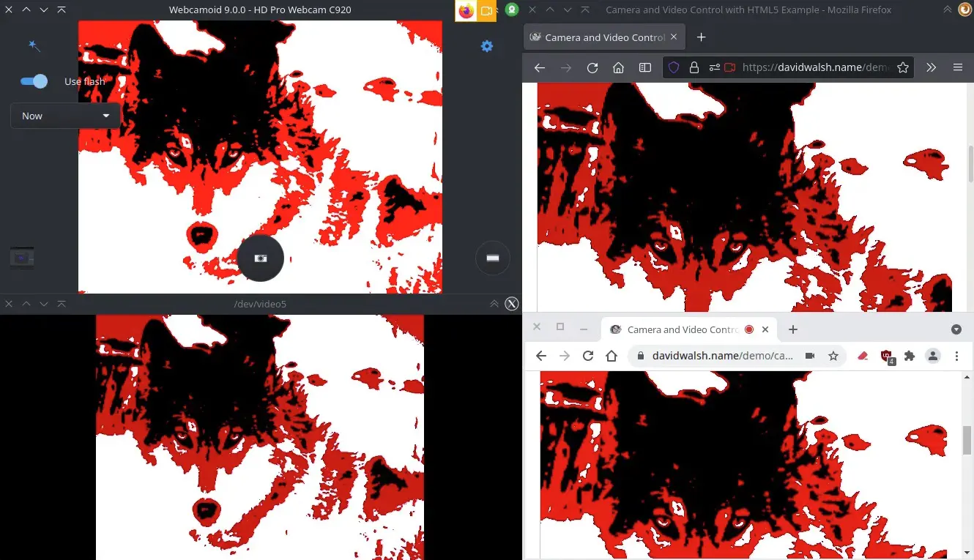Shade the Firefox window with double-chevron
The height and width of the screenshot is (560, 974).
coord(948,10)
